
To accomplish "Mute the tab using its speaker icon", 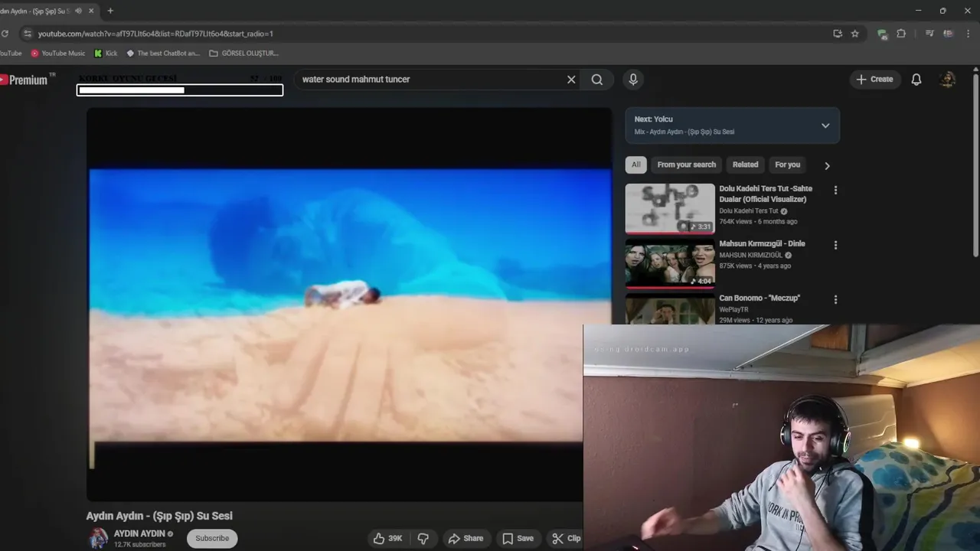I will pos(79,11).
